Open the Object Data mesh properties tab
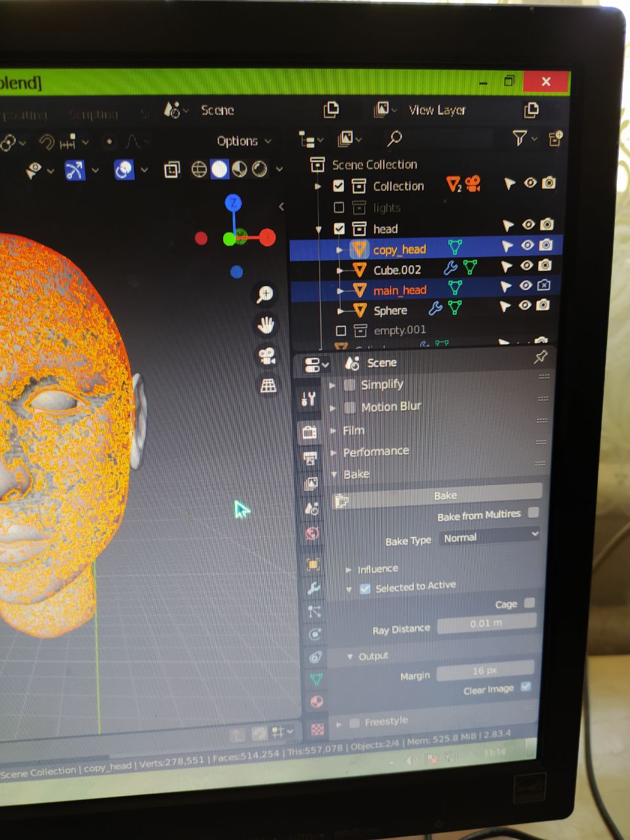This screenshot has height=840, width=630. tap(316, 679)
